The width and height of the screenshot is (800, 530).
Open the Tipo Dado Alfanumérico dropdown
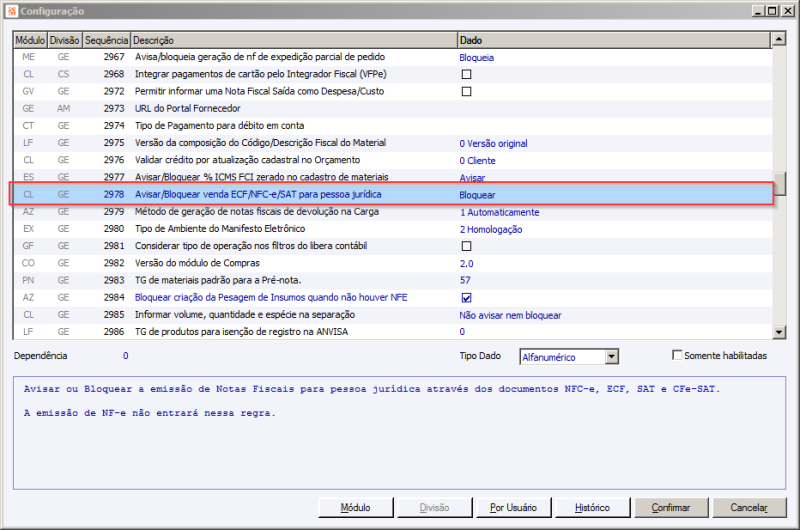pyautogui.click(x=612, y=357)
